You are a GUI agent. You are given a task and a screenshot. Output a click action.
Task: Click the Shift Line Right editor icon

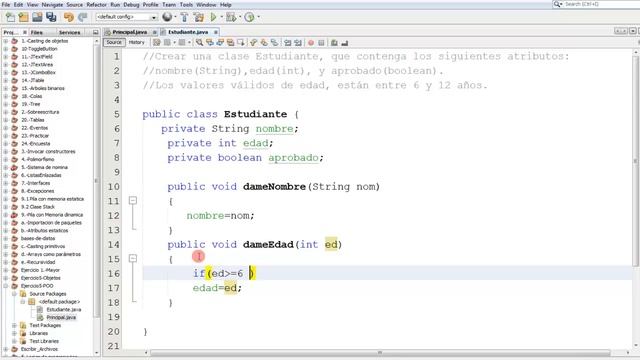click(298, 42)
